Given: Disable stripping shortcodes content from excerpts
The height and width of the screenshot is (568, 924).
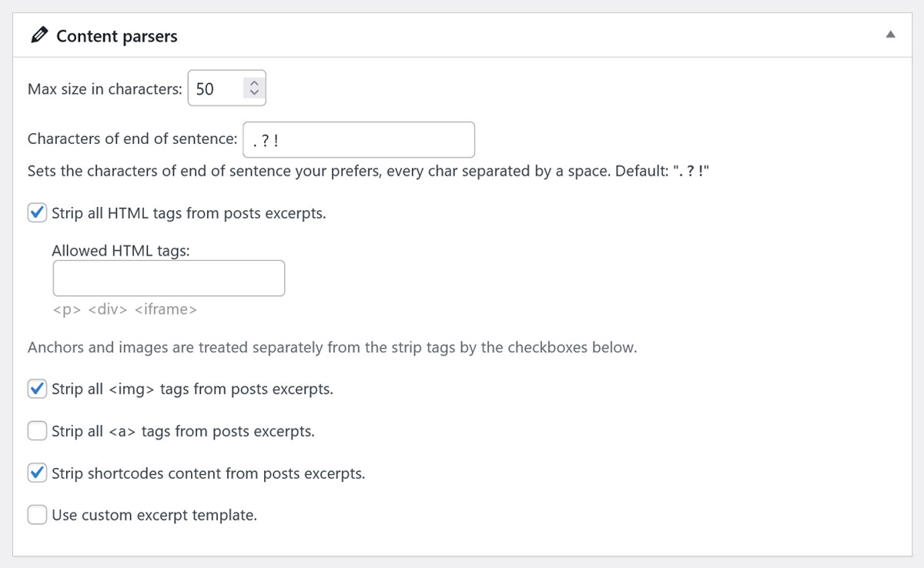Looking at the screenshot, I should [37, 473].
